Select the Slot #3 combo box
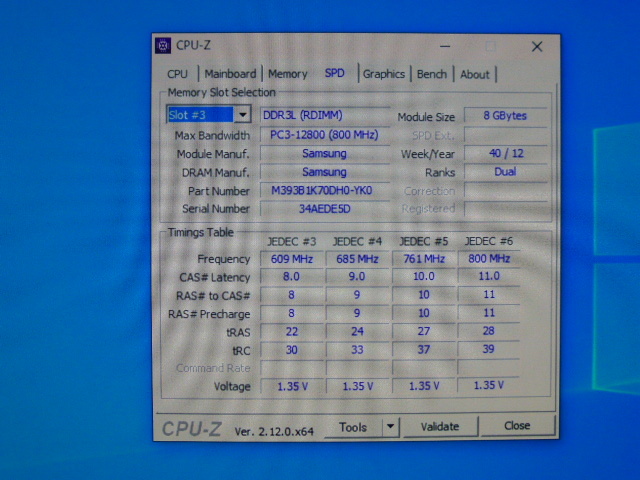The height and width of the screenshot is (480, 640). pyautogui.click(x=208, y=115)
